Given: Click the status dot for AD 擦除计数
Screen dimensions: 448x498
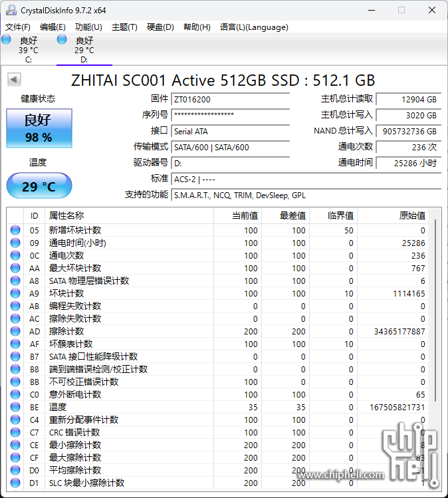Looking at the screenshot, I should click(15, 331).
